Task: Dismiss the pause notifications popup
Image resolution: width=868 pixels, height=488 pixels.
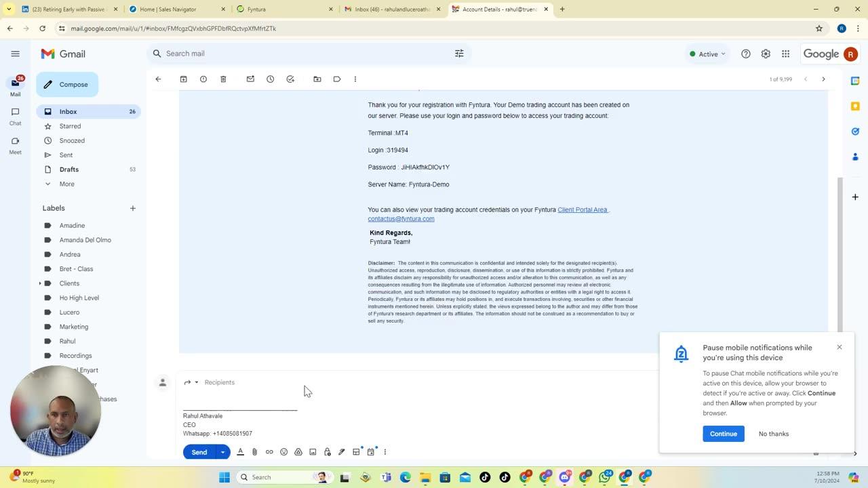Action: tap(839, 347)
